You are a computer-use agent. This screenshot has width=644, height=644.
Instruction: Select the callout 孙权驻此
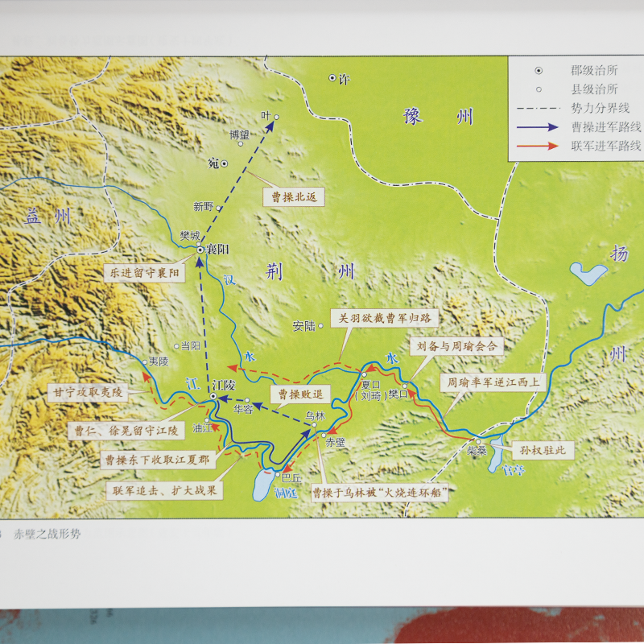(543, 451)
